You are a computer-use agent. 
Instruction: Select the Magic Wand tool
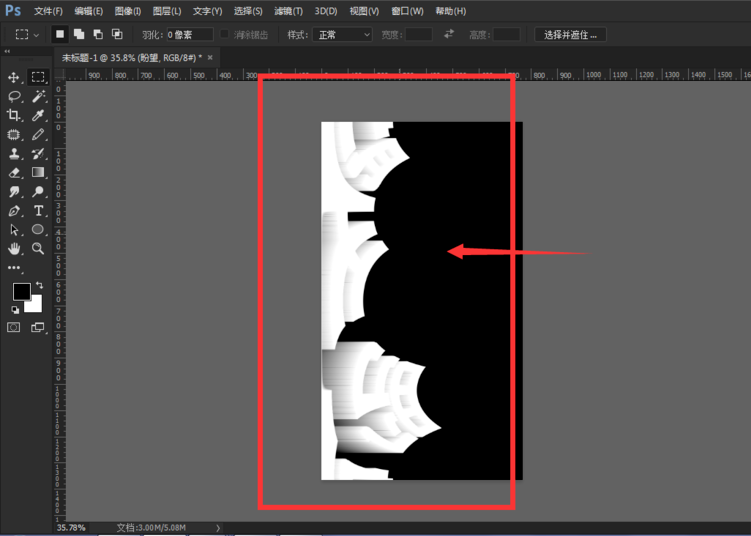point(38,96)
